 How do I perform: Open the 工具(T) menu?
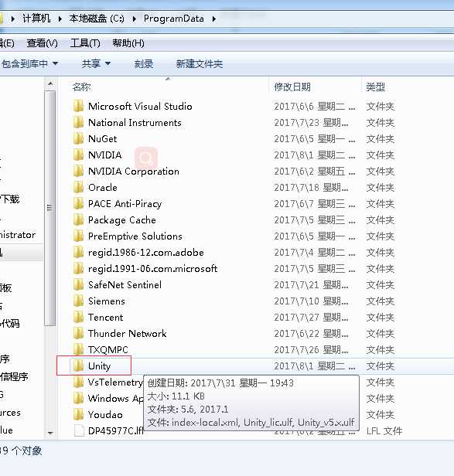click(x=85, y=43)
